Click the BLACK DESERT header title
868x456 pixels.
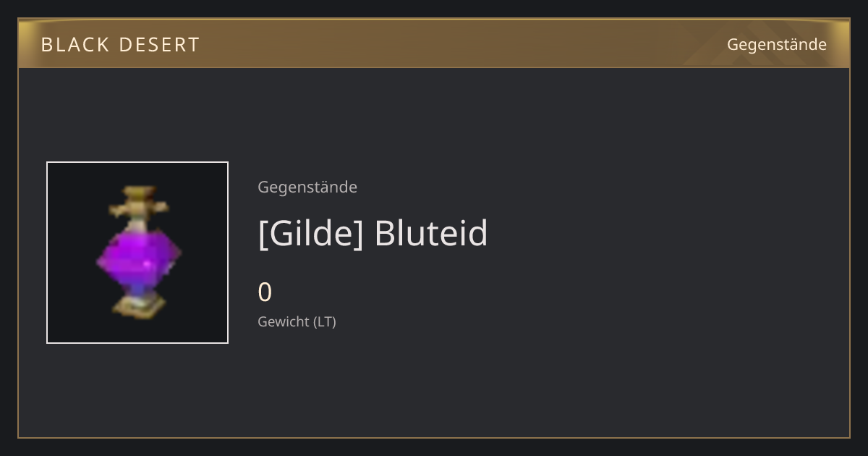(120, 45)
